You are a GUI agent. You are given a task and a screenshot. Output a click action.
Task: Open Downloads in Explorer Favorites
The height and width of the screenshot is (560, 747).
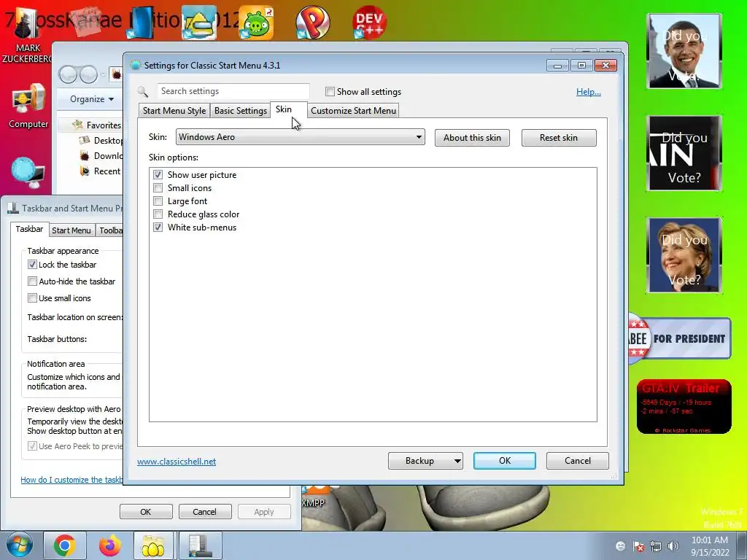(x=101, y=156)
